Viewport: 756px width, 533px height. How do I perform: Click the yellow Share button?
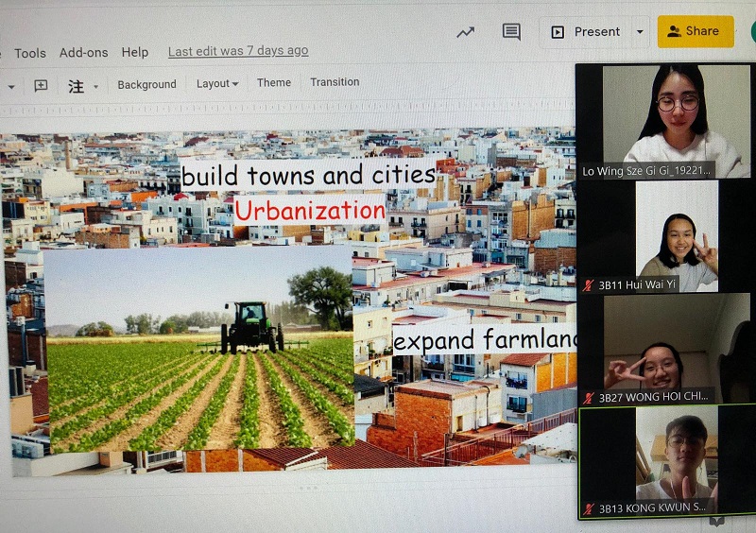pyautogui.click(x=695, y=31)
